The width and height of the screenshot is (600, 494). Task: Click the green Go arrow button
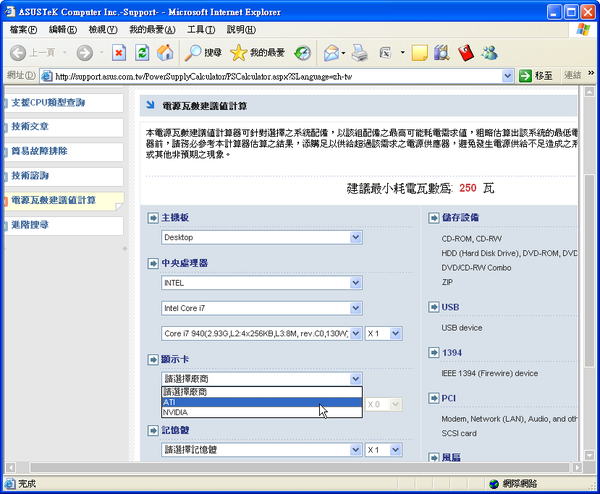pyautogui.click(x=525, y=76)
